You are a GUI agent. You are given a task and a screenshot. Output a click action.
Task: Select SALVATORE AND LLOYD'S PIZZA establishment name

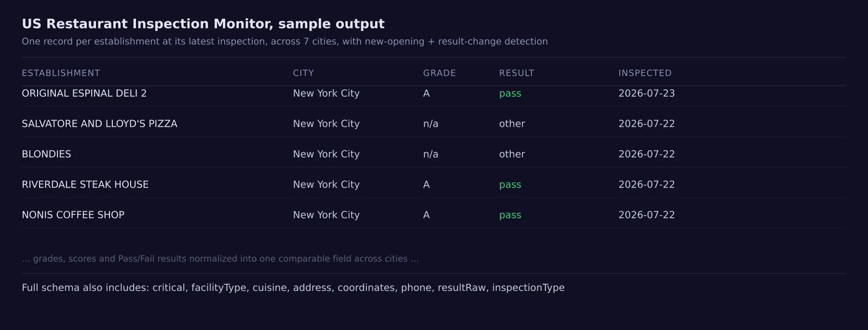[99, 124]
